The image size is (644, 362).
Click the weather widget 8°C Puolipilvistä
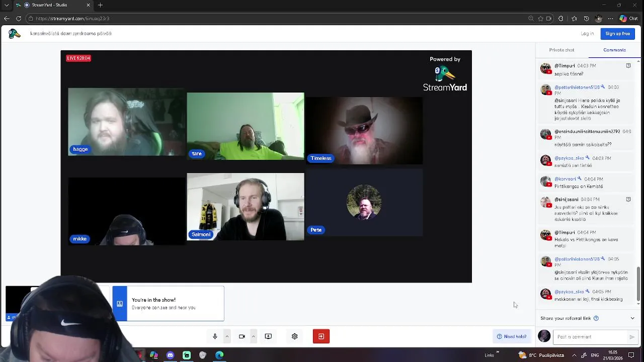tap(542, 355)
